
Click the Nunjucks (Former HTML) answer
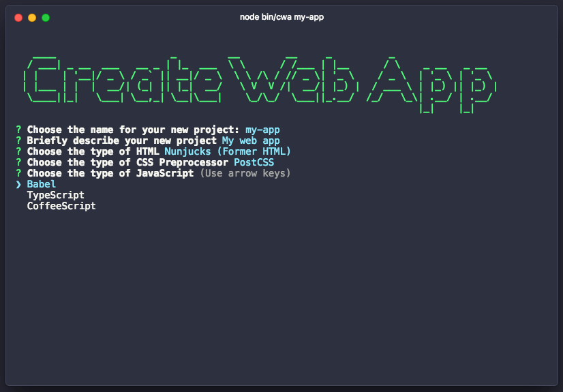[x=228, y=151]
